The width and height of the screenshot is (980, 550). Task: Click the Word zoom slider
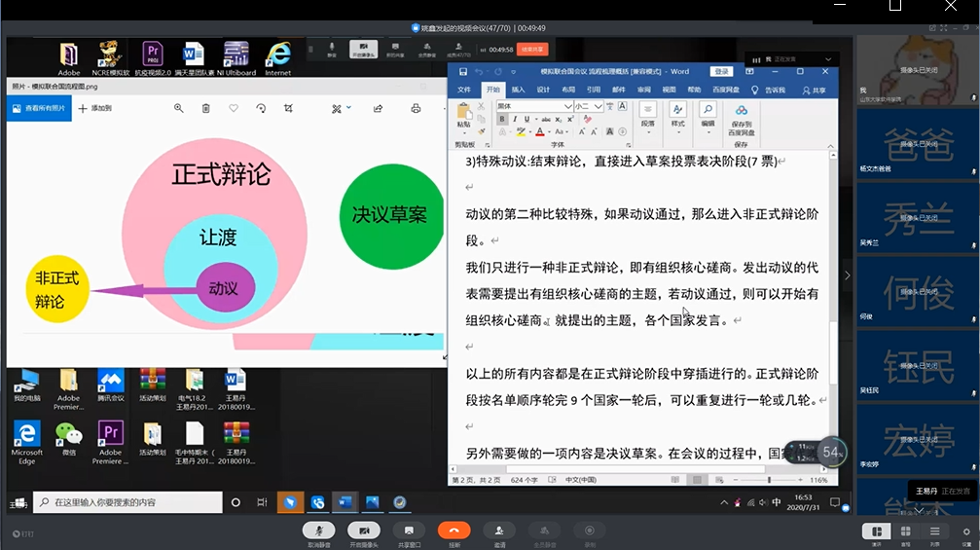[x=769, y=480]
